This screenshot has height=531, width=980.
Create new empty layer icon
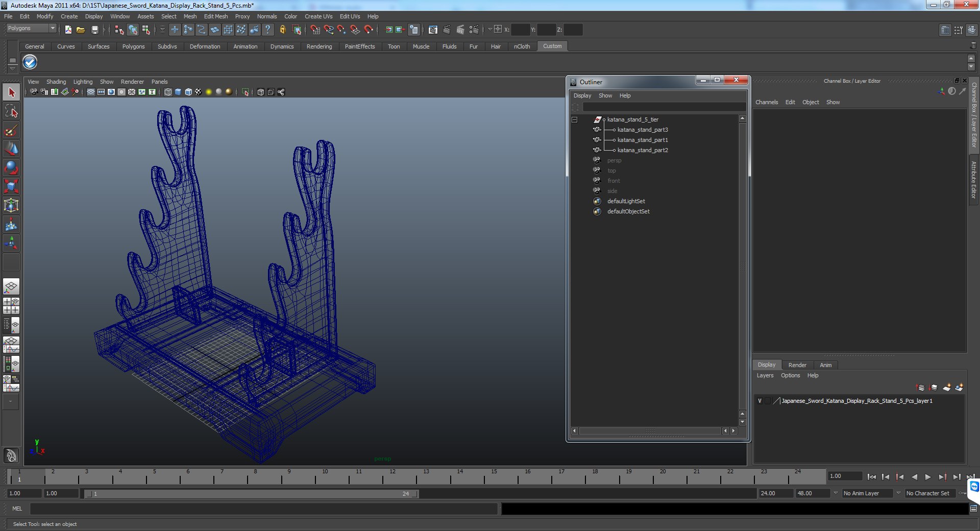point(946,388)
